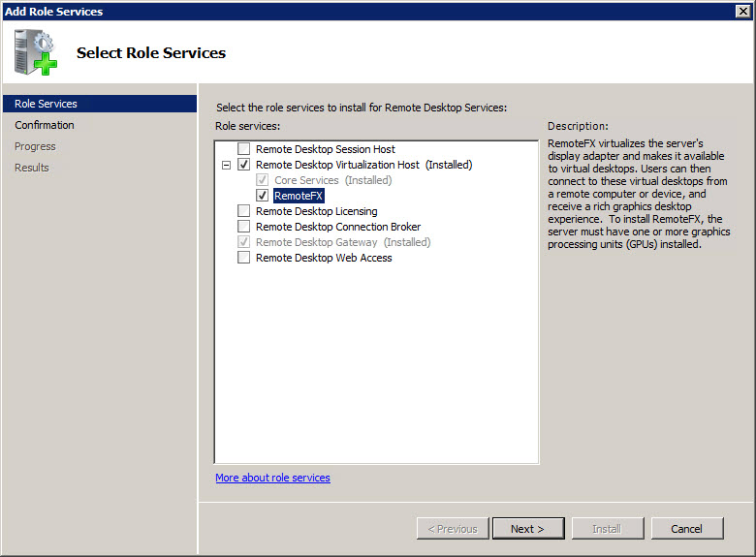Cancel the Add Role Services wizard
The height and width of the screenshot is (557, 756).
pyautogui.click(x=687, y=529)
